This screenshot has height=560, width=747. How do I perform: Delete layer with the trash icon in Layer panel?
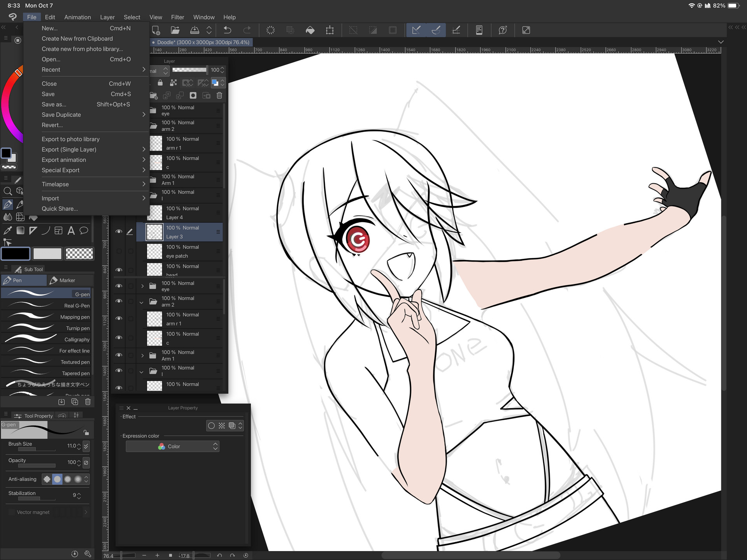click(219, 95)
